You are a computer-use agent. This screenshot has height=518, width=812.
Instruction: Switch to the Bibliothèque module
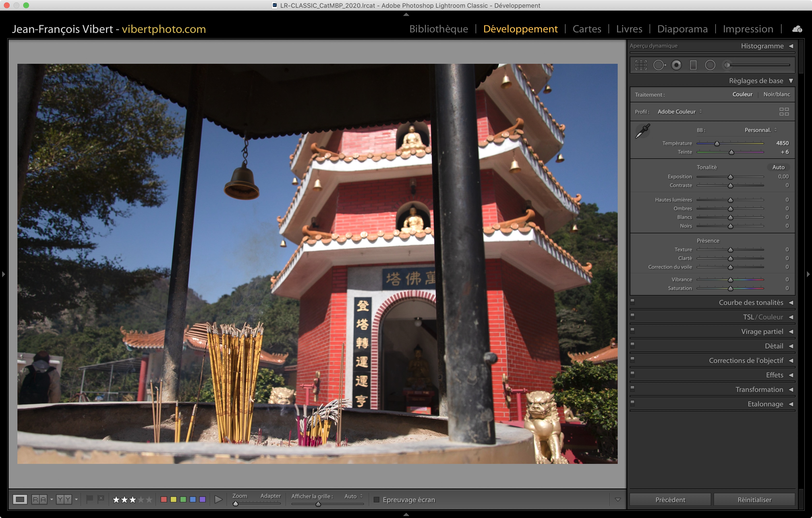(438, 29)
